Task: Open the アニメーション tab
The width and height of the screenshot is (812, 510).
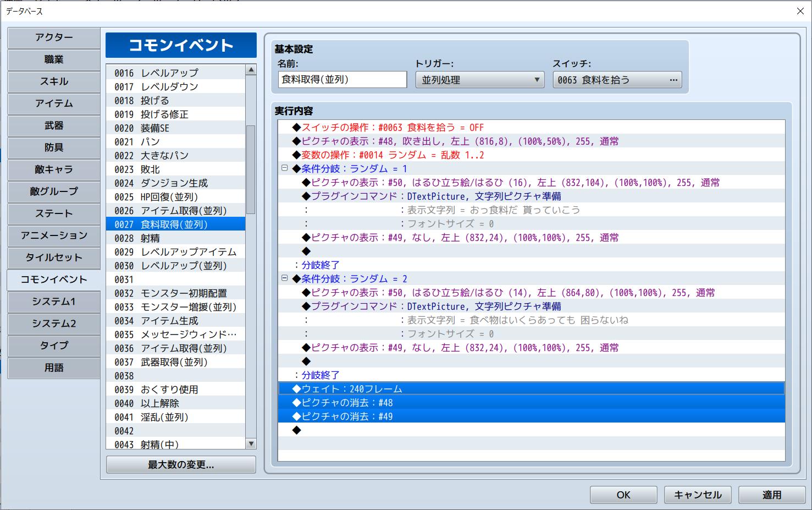Action: (54, 235)
